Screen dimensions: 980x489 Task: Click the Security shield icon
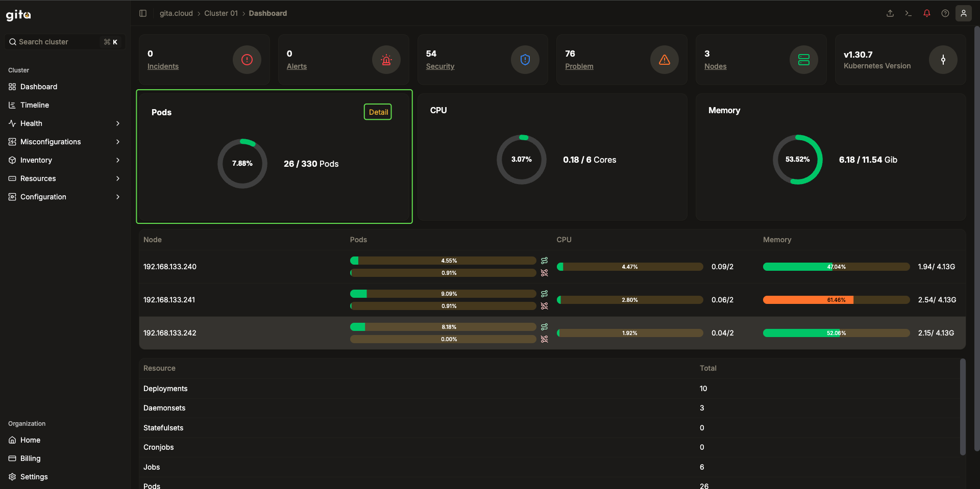click(525, 60)
